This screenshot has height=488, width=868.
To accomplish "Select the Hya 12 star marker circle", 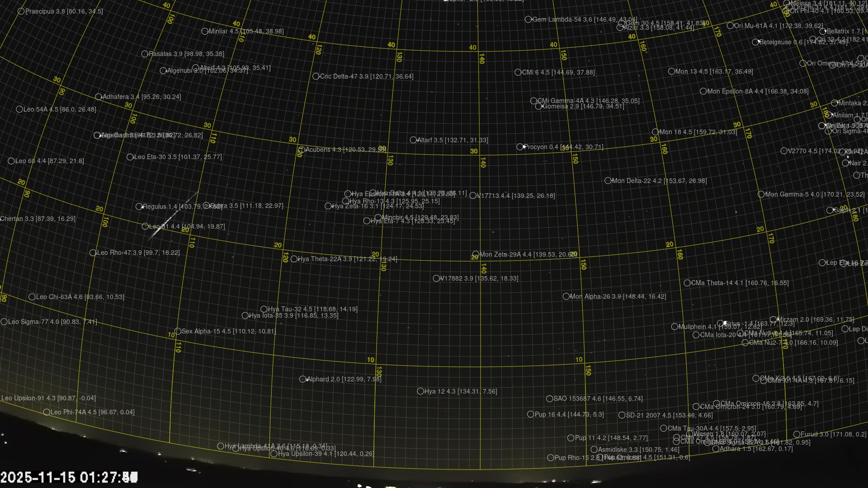I will pyautogui.click(x=420, y=391).
